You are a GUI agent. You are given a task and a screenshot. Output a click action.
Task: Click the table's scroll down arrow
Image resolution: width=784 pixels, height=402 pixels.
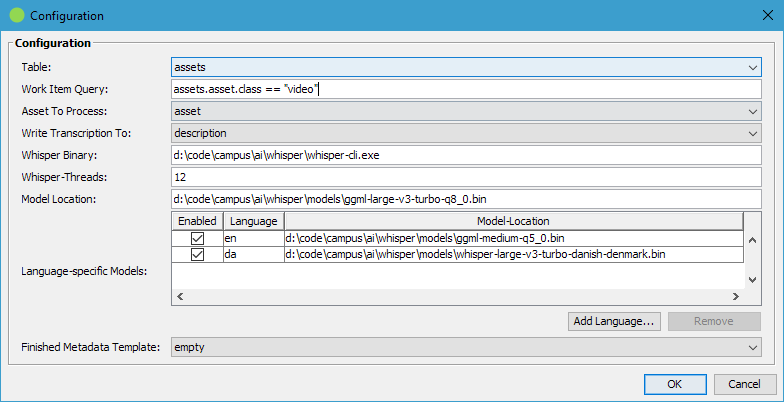(752, 280)
